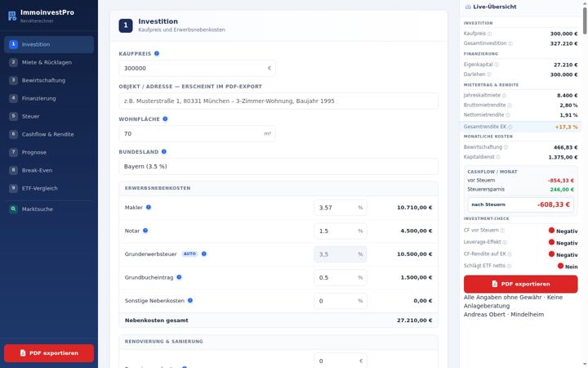
Task: Click the Marktsuche search icon in the sidebar
Action: (13, 209)
